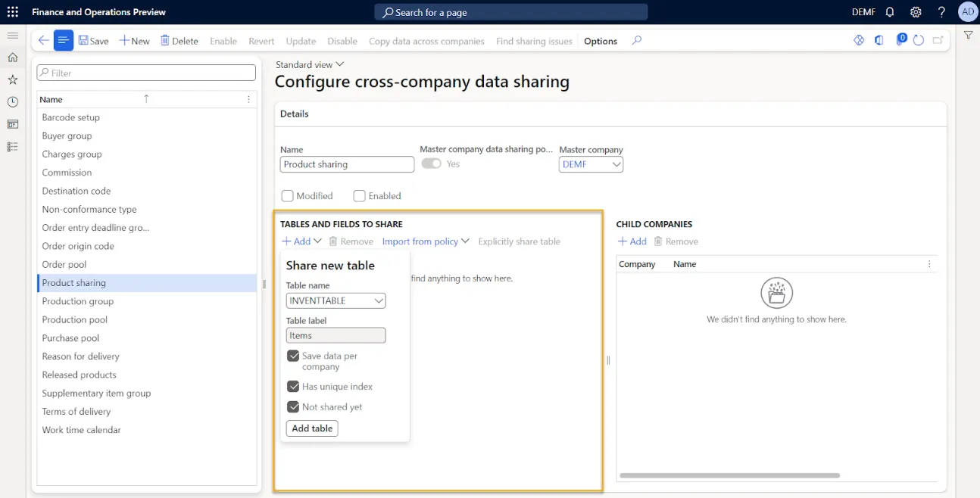Select Terms of delivery in the list
The height and width of the screenshot is (498, 980).
[x=147, y=412]
